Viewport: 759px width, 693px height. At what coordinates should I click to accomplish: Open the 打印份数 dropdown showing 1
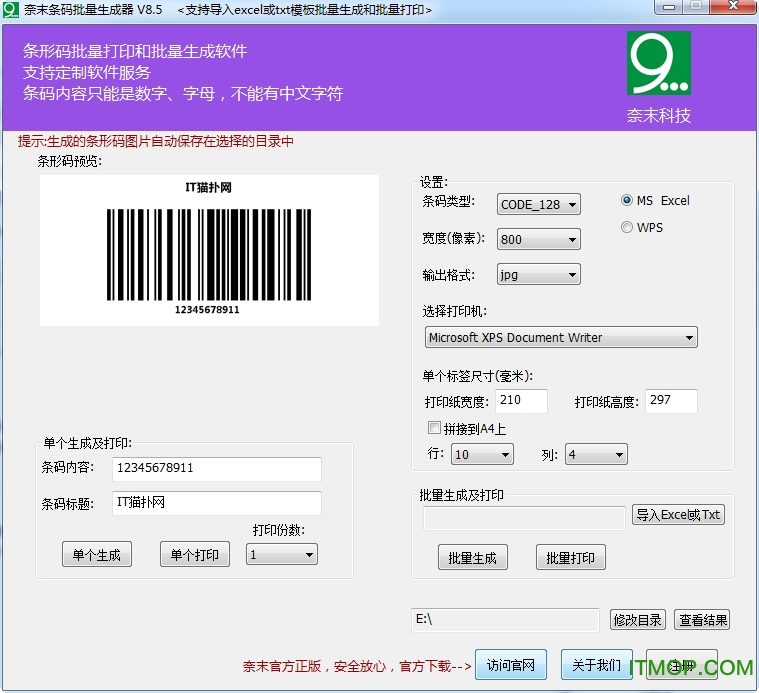point(282,555)
